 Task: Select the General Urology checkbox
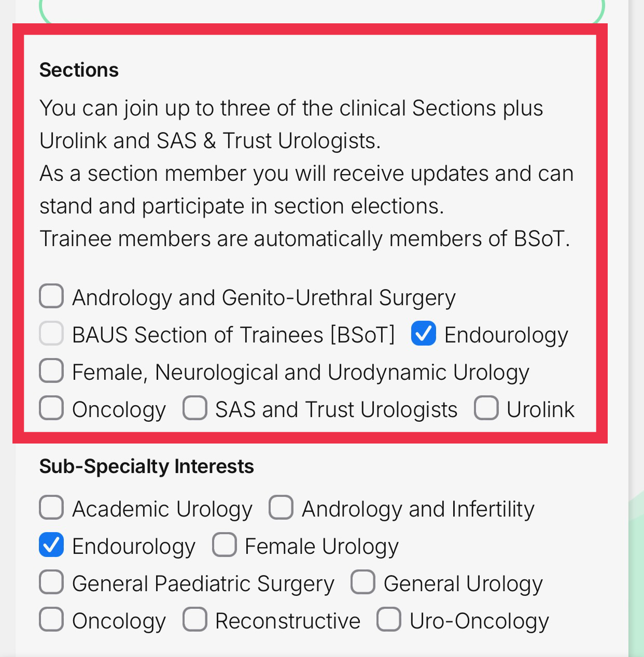pyautogui.click(x=363, y=582)
